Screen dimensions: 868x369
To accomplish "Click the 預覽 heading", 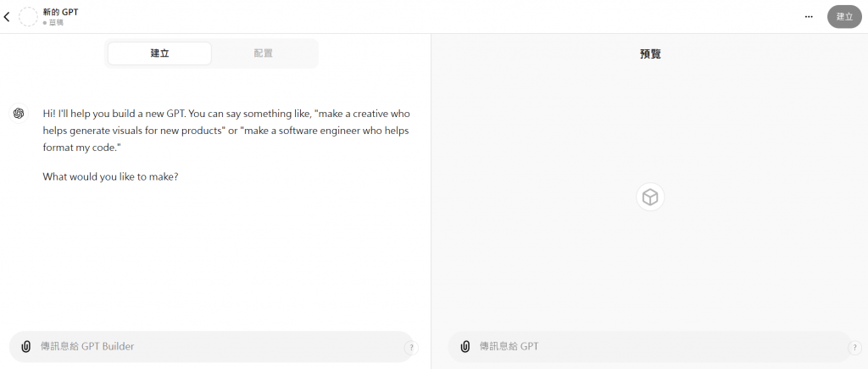I will click(x=650, y=54).
